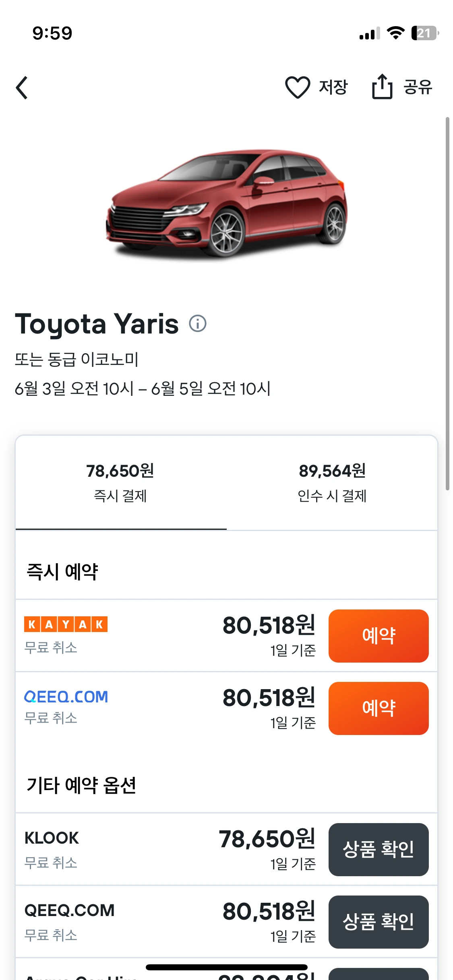453x980 pixels.
Task: Tap the back arrow icon
Action: tap(22, 88)
